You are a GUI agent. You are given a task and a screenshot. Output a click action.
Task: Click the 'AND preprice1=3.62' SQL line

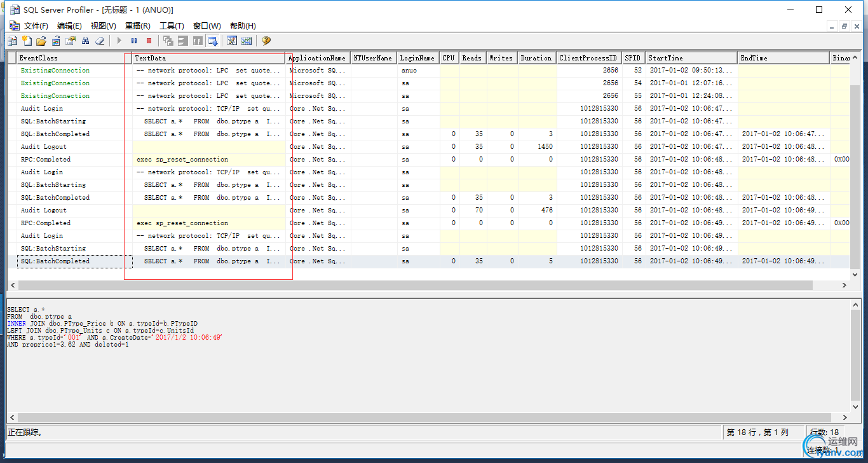click(x=68, y=345)
